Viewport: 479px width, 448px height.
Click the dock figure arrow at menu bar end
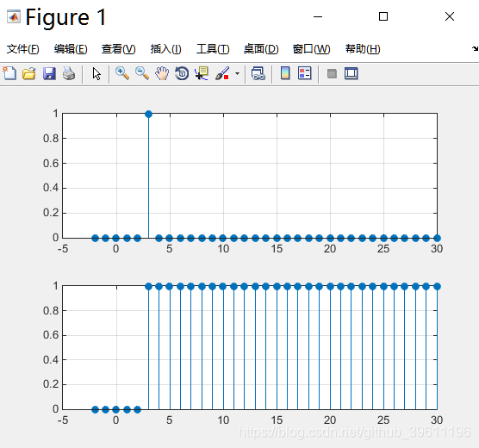475,48
